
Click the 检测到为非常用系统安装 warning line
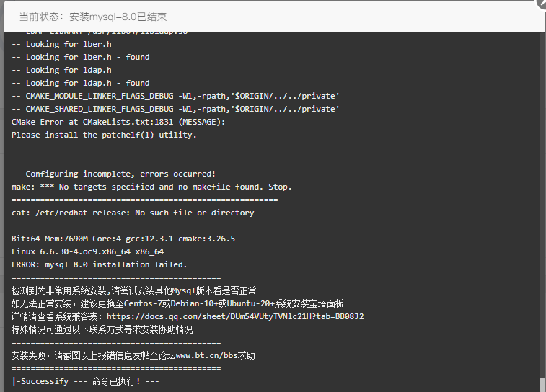tap(133, 291)
